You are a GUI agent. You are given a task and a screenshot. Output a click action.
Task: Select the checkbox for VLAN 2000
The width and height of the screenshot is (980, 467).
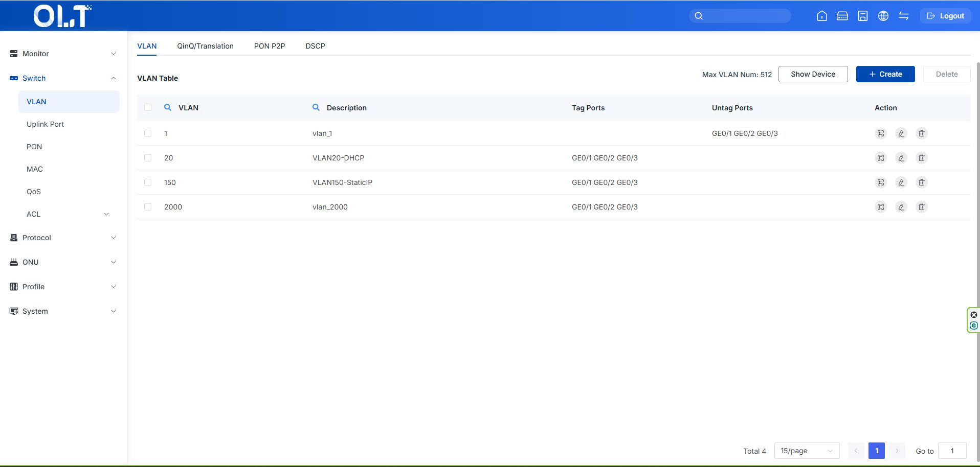(x=148, y=207)
